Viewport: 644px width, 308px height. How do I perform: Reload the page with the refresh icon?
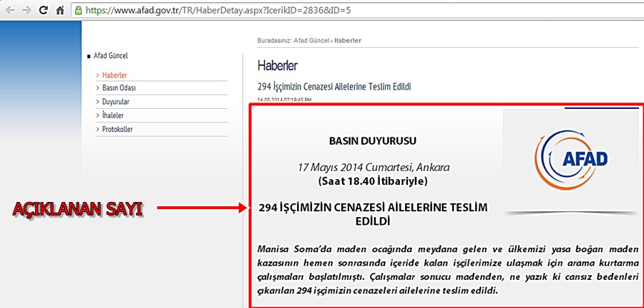[44, 11]
